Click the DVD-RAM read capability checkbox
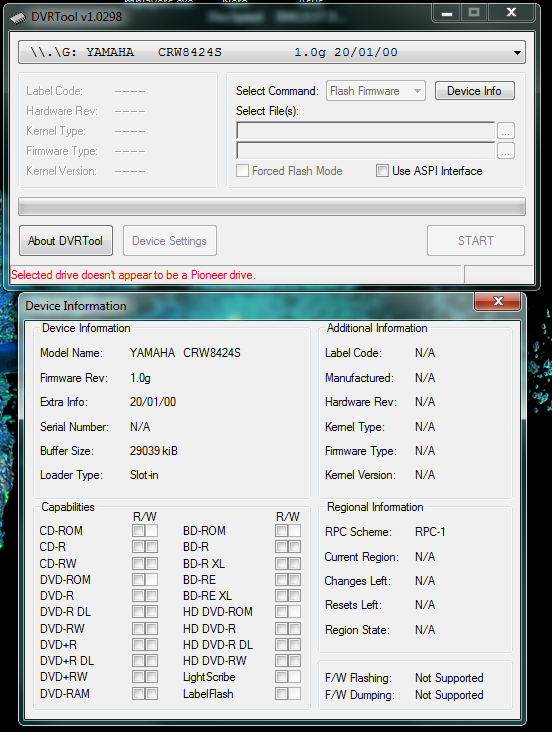Image resolution: width=552 pixels, height=732 pixels. coord(139,693)
